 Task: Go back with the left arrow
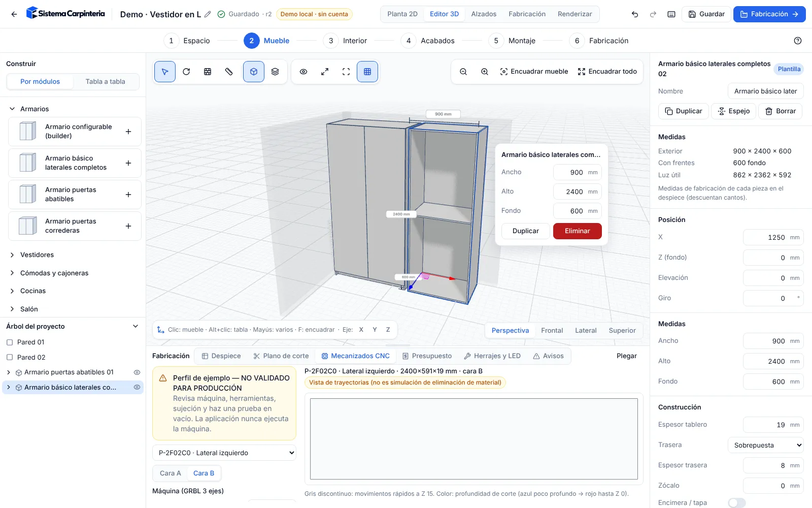pyautogui.click(x=14, y=14)
